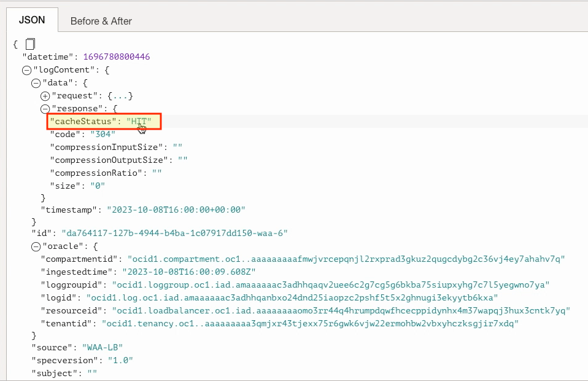Collapse the response node
This screenshot has height=381, width=588.
tap(45, 109)
